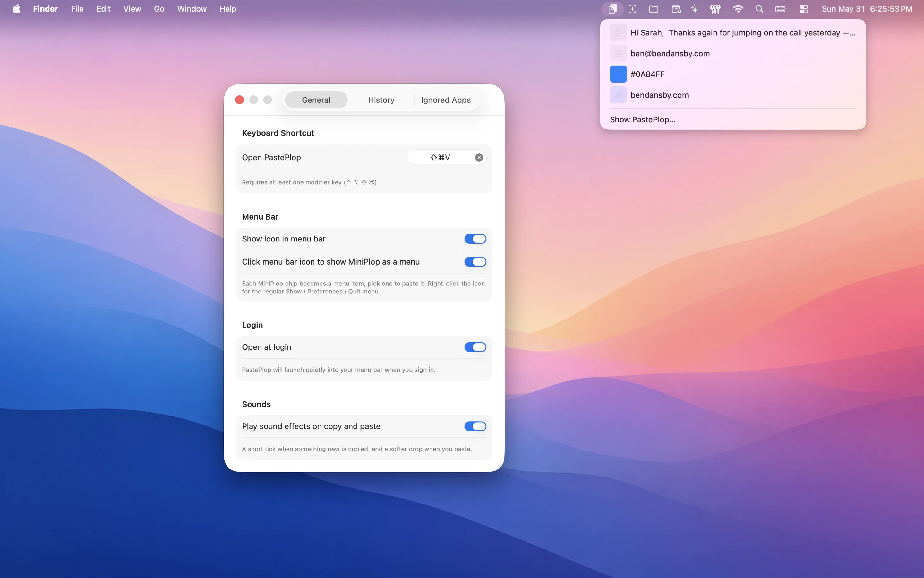924x578 pixels.
Task: Click the Keyboard Shortcut heading
Action: coord(278,133)
